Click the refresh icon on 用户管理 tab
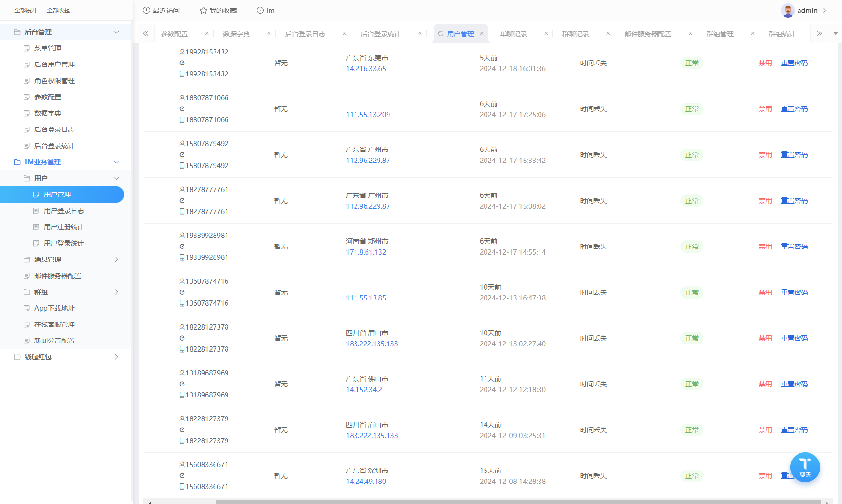 tap(441, 34)
